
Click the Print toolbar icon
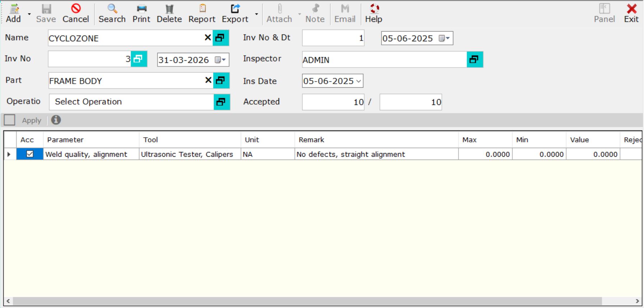click(141, 9)
